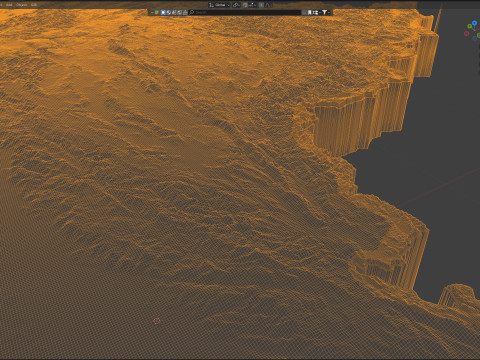Toggle the snapping magnet icon

click(246, 5)
